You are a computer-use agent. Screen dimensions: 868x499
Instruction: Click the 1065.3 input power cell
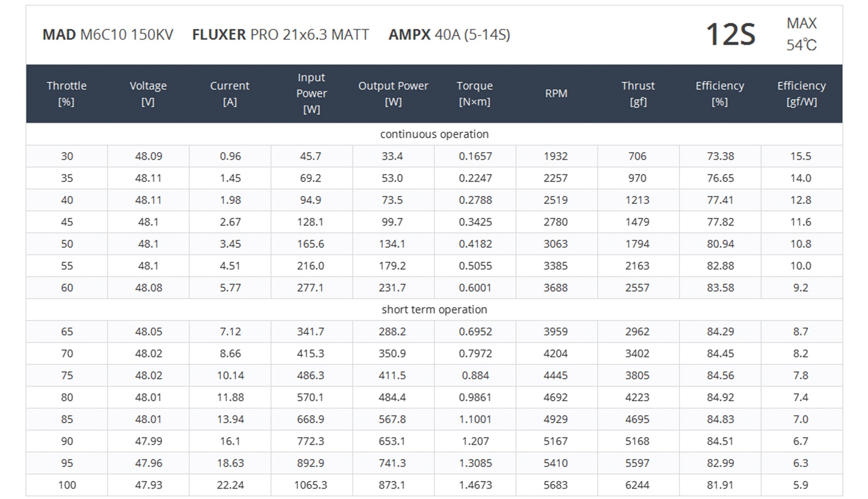pyautogui.click(x=311, y=485)
